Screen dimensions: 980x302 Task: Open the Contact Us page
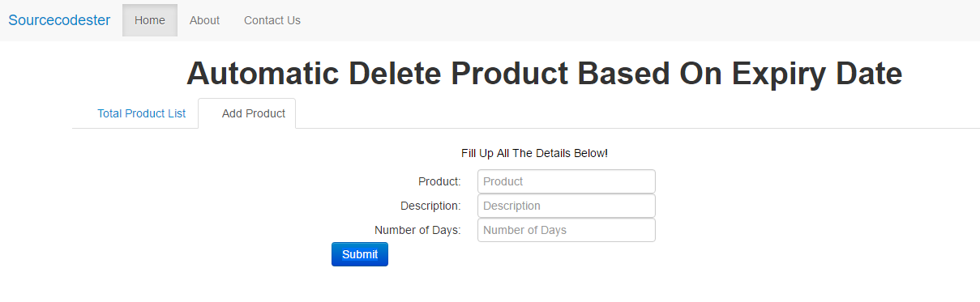point(272,20)
